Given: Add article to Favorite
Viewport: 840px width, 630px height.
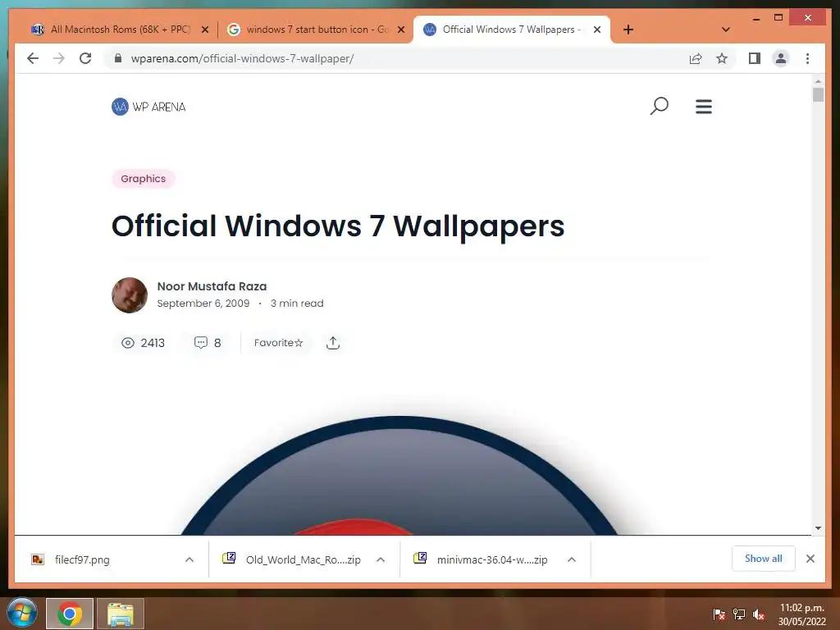Looking at the screenshot, I should 278,343.
